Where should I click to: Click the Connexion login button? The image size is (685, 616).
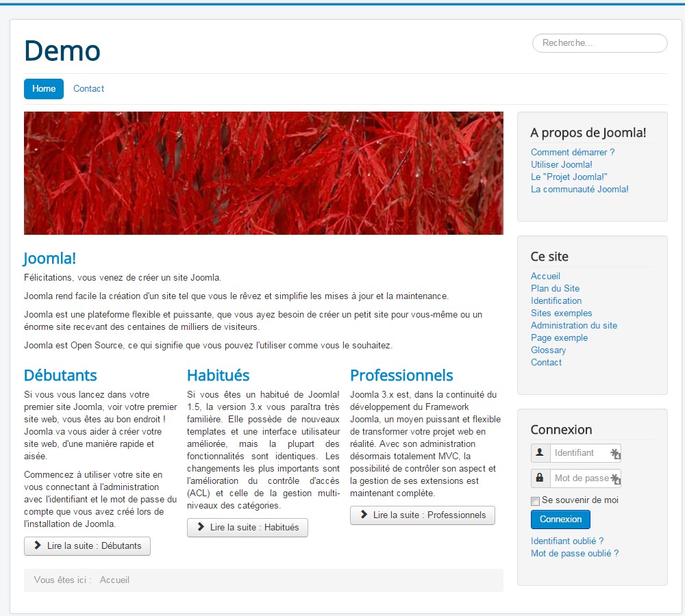(x=560, y=519)
